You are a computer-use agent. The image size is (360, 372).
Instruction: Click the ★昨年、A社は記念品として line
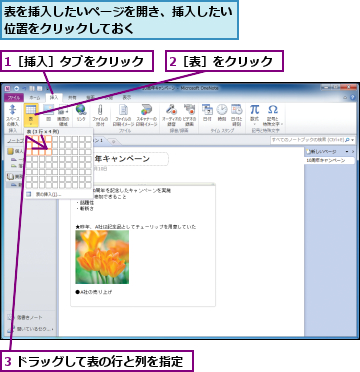tap(136, 227)
